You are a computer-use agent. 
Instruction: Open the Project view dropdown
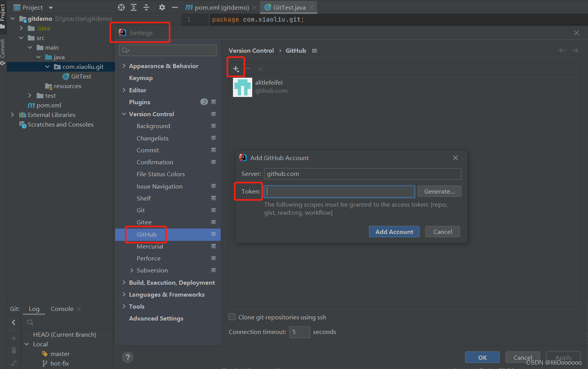pyautogui.click(x=51, y=8)
